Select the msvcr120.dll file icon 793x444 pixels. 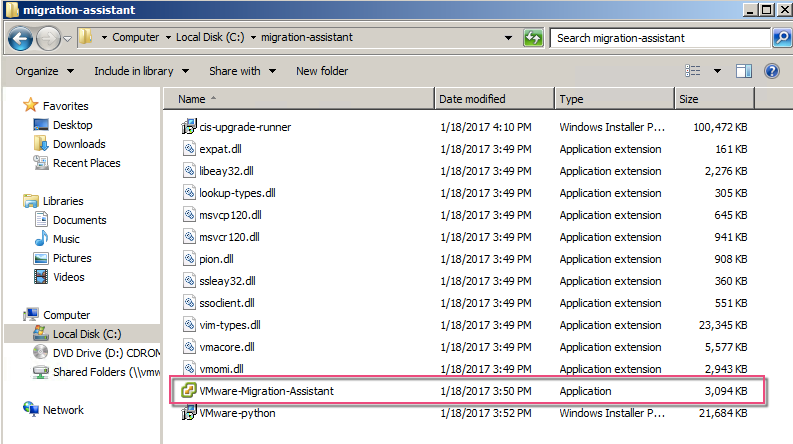(189, 237)
